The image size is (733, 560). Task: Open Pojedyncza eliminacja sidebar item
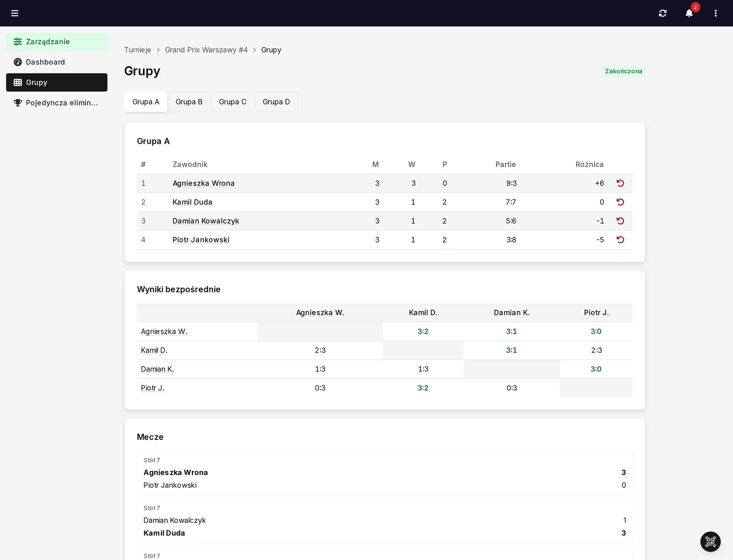pyautogui.click(x=57, y=103)
